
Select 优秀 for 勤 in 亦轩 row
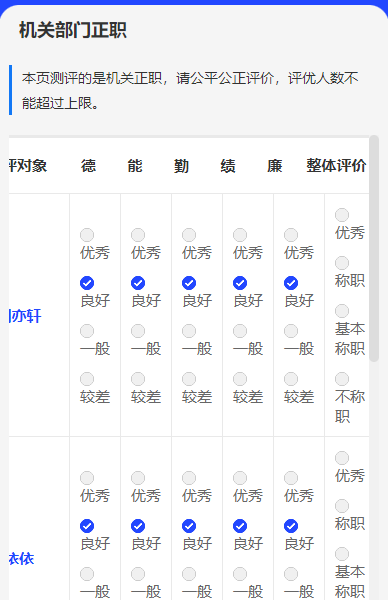pos(189,235)
